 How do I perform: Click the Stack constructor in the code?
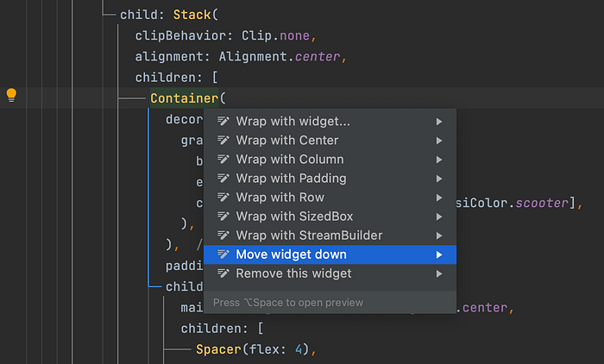point(192,15)
